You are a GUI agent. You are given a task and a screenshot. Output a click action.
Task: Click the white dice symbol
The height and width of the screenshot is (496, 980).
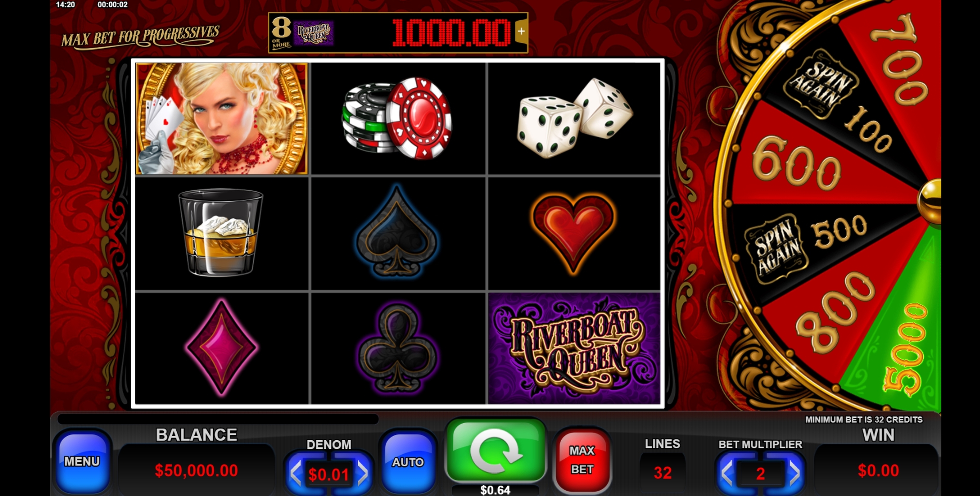[x=575, y=119]
